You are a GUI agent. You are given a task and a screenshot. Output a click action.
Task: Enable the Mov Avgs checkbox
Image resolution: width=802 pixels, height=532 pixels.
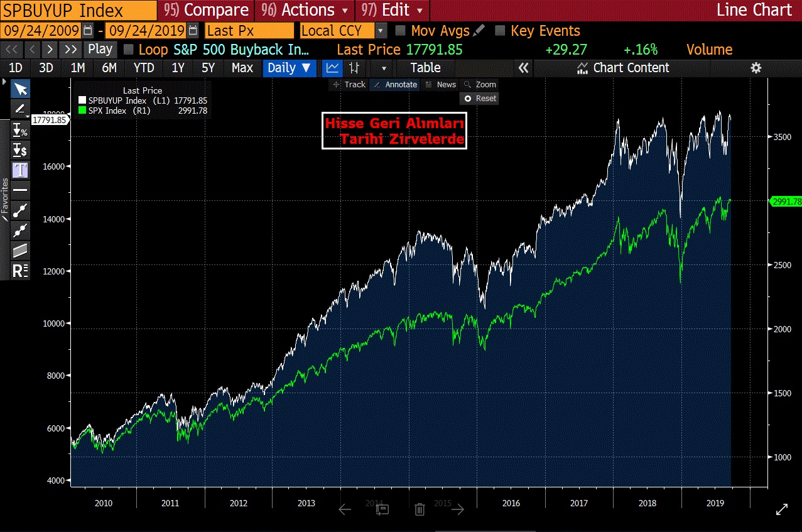pos(400,30)
